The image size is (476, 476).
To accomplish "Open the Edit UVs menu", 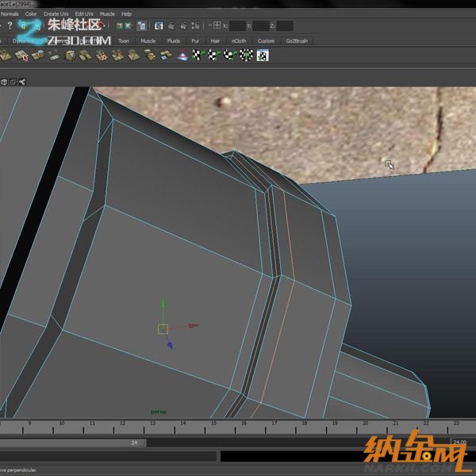I will [84, 13].
